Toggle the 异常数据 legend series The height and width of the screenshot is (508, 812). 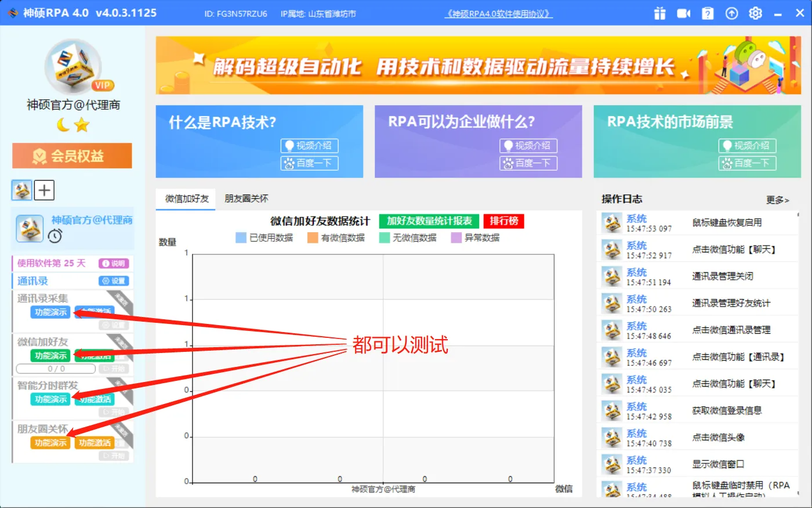tap(475, 237)
